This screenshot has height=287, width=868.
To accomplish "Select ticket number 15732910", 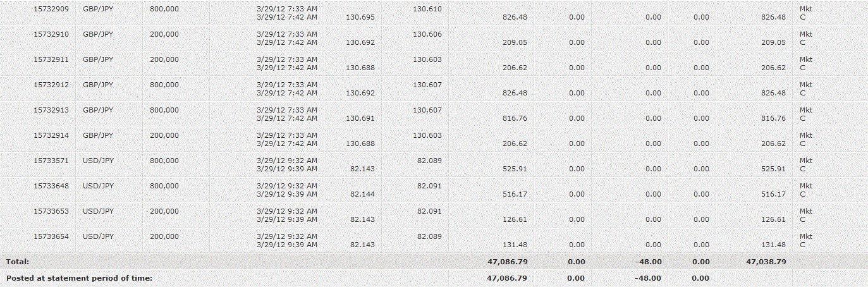I will click(x=51, y=34).
